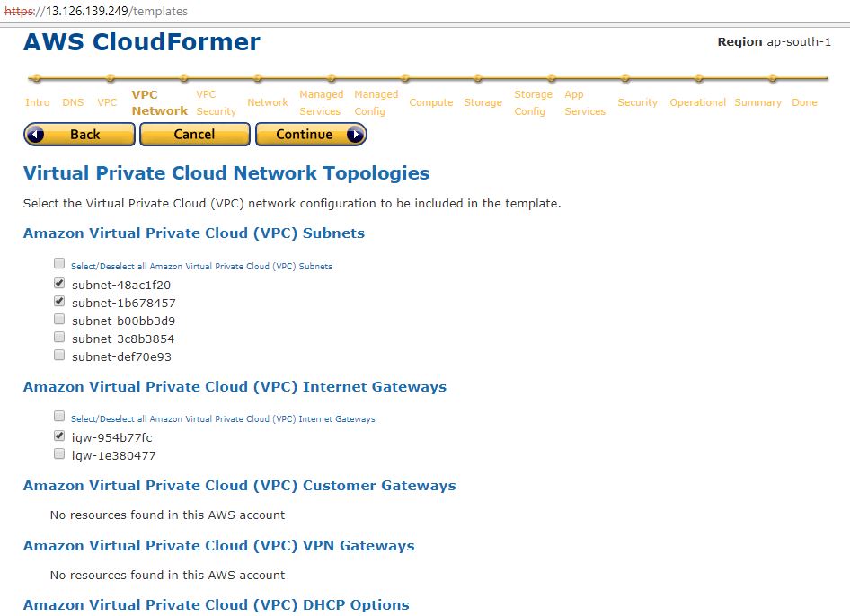Check the igw-1e380477 internet gateway
The image size is (850, 616).
coord(59,454)
